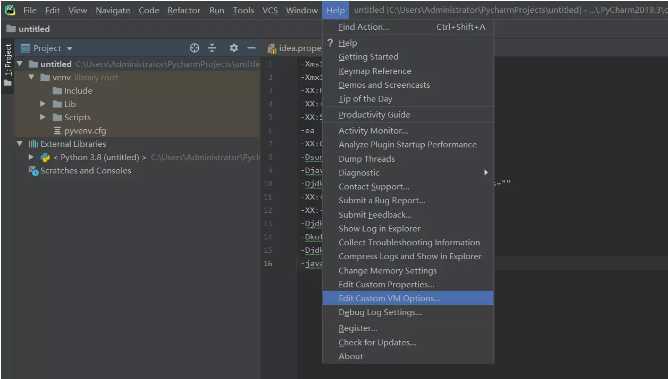The width and height of the screenshot is (668, 379).
Task: Open the File menu
Action: point(30,10)
